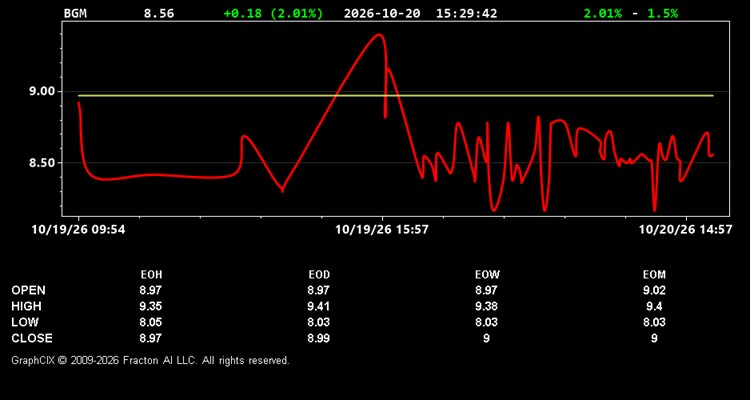Click the EOH LOW value 8.05
This screenshot has height=400, width=750.
pos(151,322)
